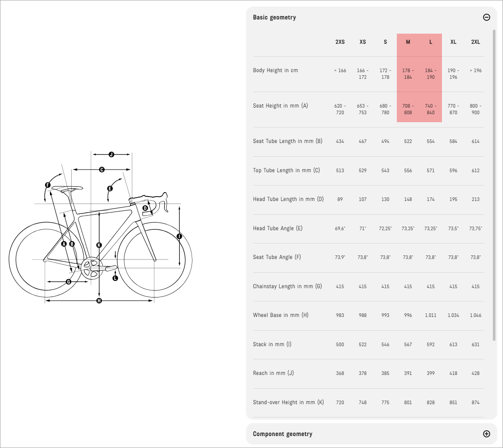Choose the XL size column header

pyautogui.click(x=453, y=42)
